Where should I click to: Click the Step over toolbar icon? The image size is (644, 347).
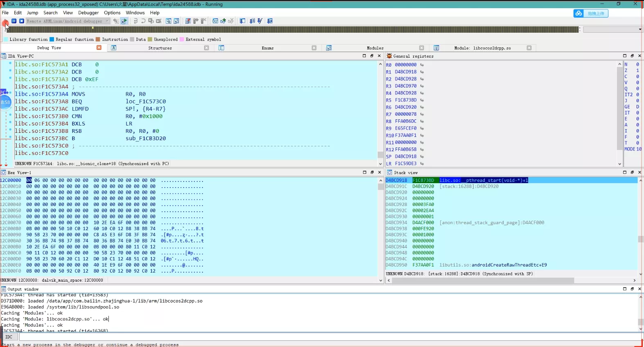pos(143,21)
